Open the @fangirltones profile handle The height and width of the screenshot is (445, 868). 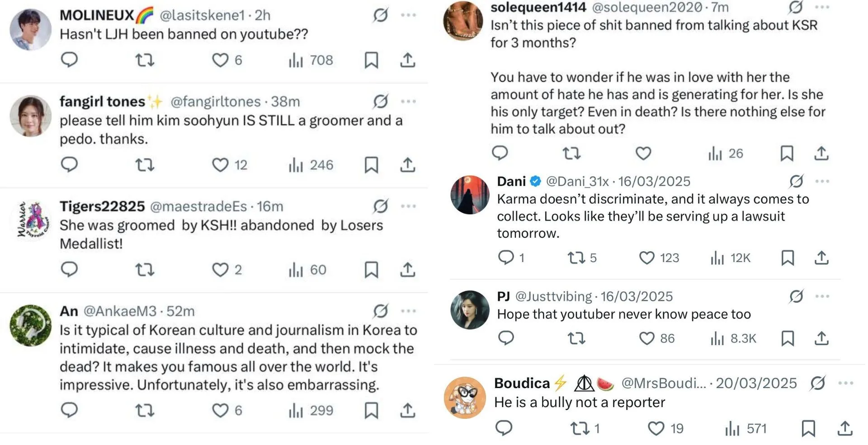215,102
